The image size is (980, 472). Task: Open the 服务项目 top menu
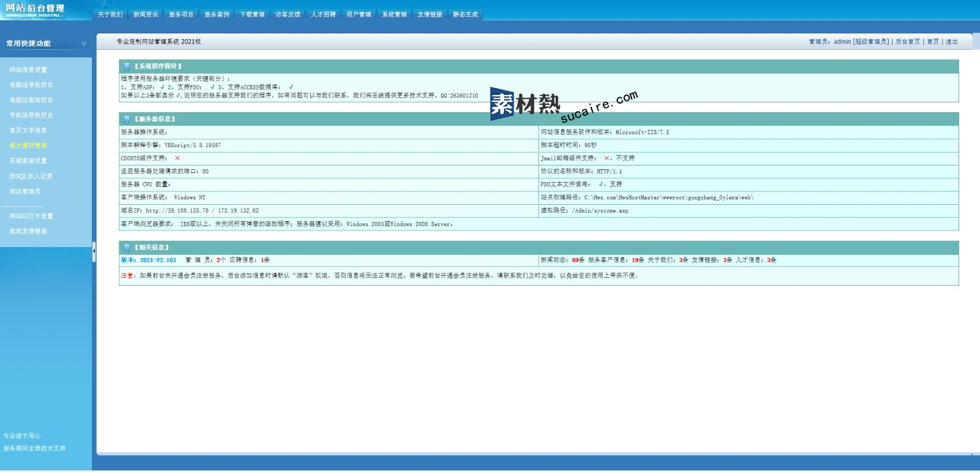coord(181,14)
